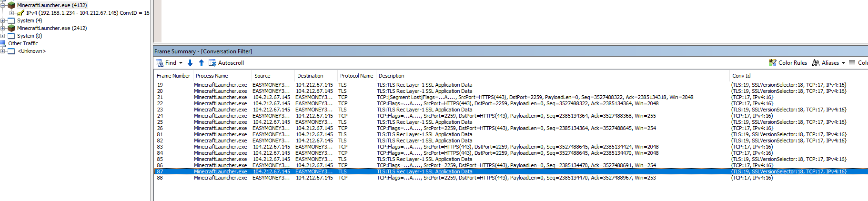The height and width of the screenshot is (201, 868).
Task: Click the Aliases Aa icon
Action: point(816,62)
